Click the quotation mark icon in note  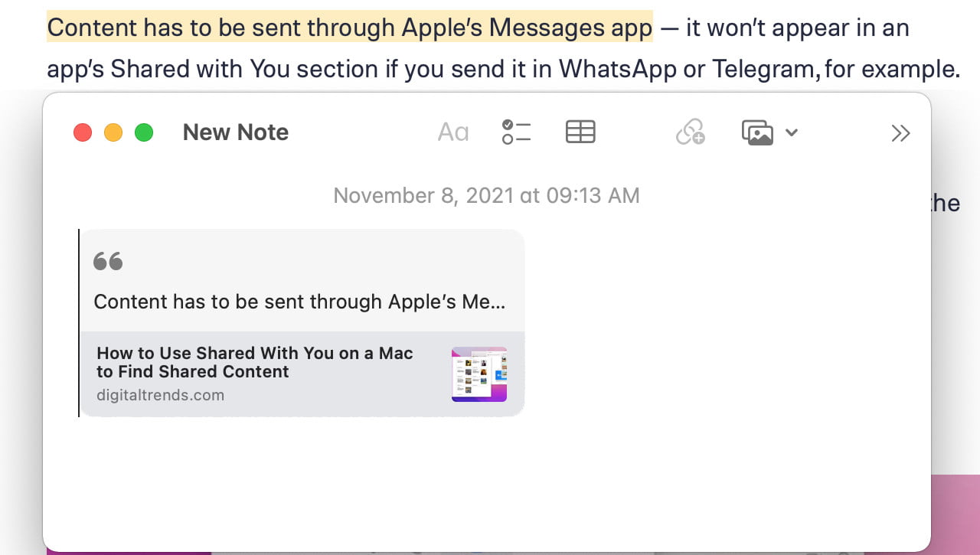108,262
